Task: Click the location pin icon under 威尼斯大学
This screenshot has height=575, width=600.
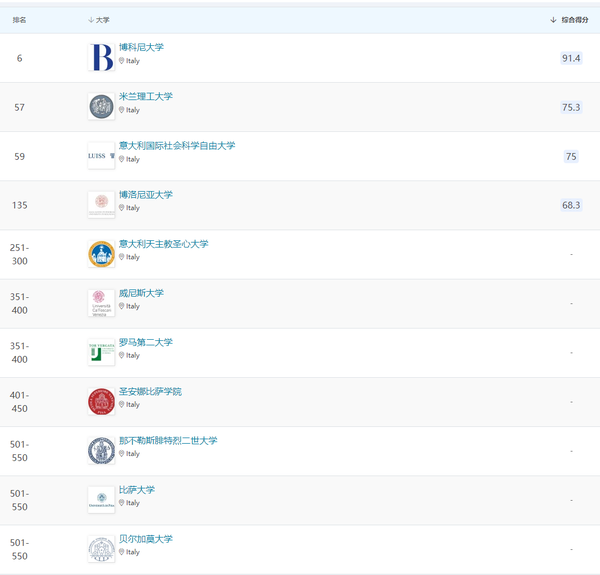Action: (x=121, y=306)
